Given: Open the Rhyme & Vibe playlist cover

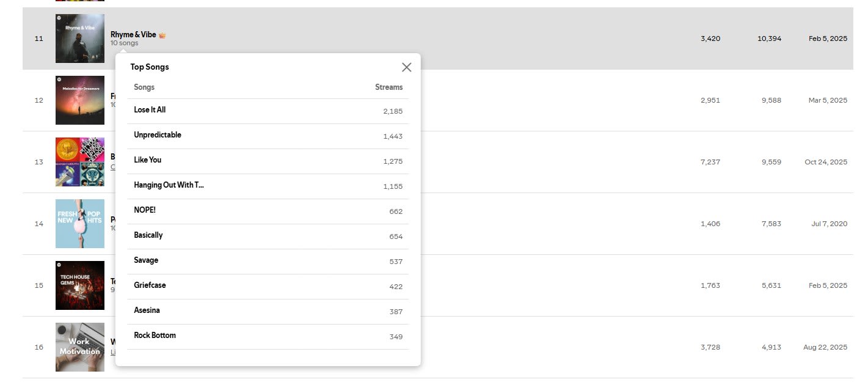Looking at the screenshot, I should coord(80,39).
